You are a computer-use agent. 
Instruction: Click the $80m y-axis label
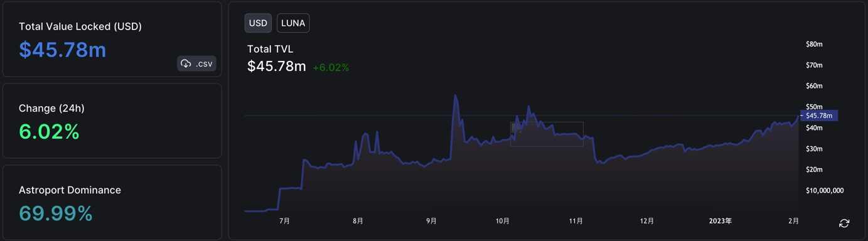[x=814, y=44]
